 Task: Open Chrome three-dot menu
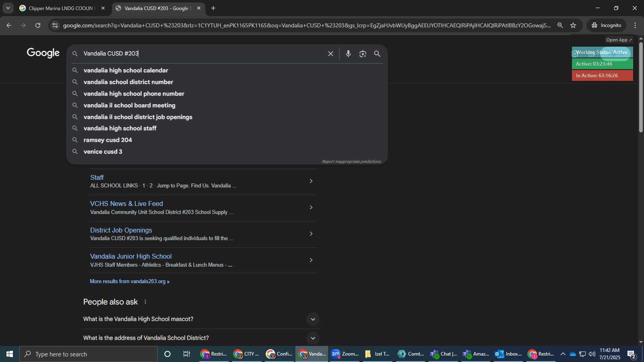pos(635,25)
